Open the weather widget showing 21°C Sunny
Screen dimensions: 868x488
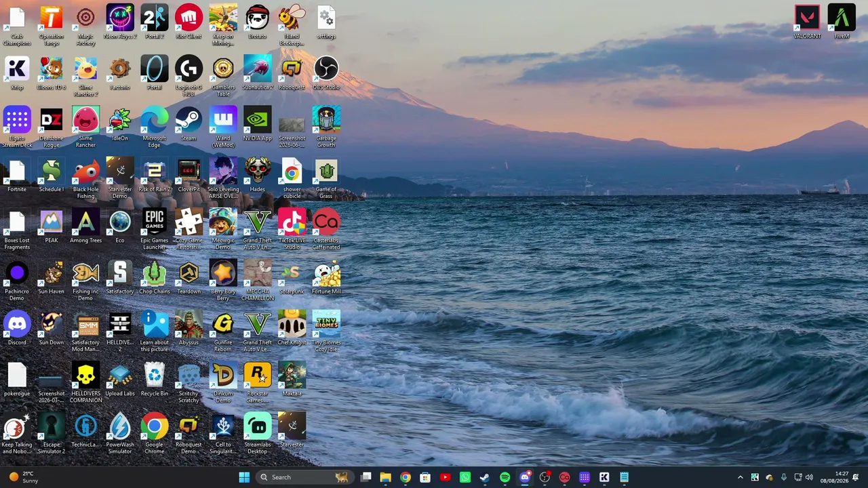24,477
